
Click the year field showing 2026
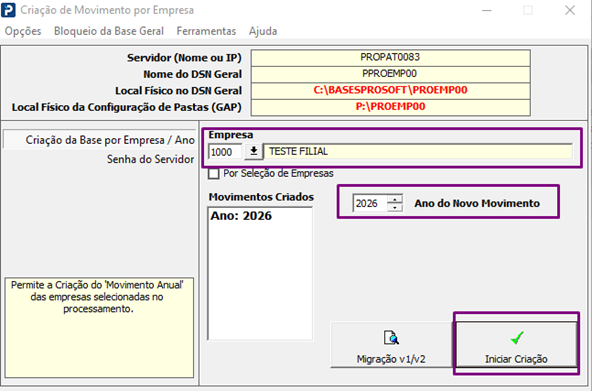point(370,203)
